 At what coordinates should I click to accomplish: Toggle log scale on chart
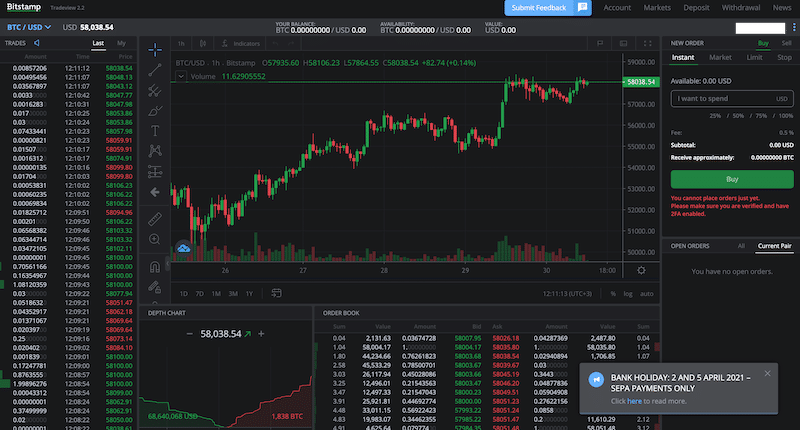(628, 294)
